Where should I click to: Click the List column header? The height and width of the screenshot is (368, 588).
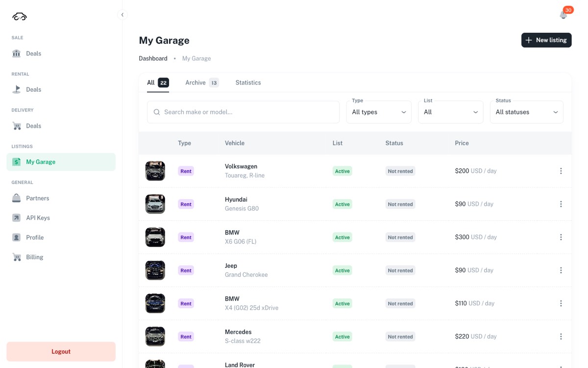click(x=338, y=143)
